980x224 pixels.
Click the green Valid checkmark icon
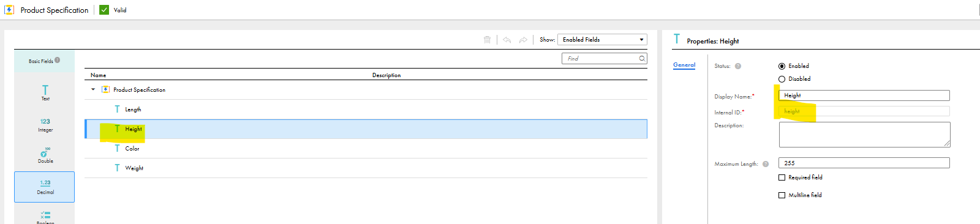pyautogui.click(x=104, y=10)
